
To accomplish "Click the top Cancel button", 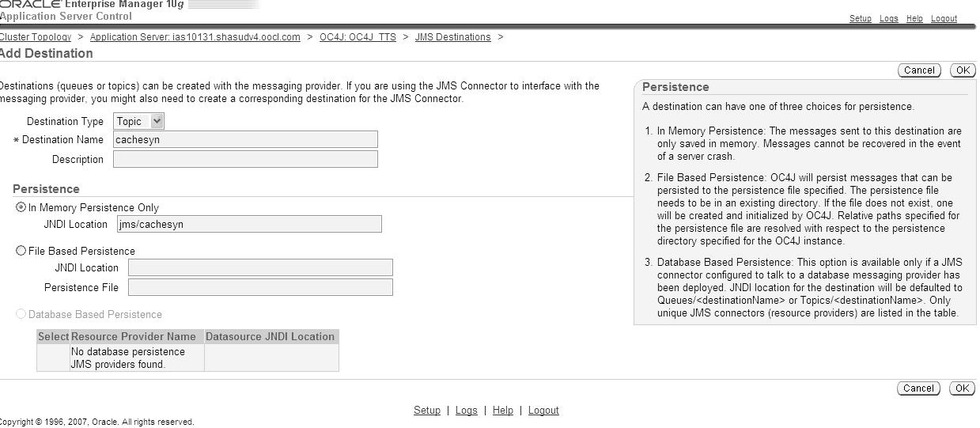I will [919, 70].
